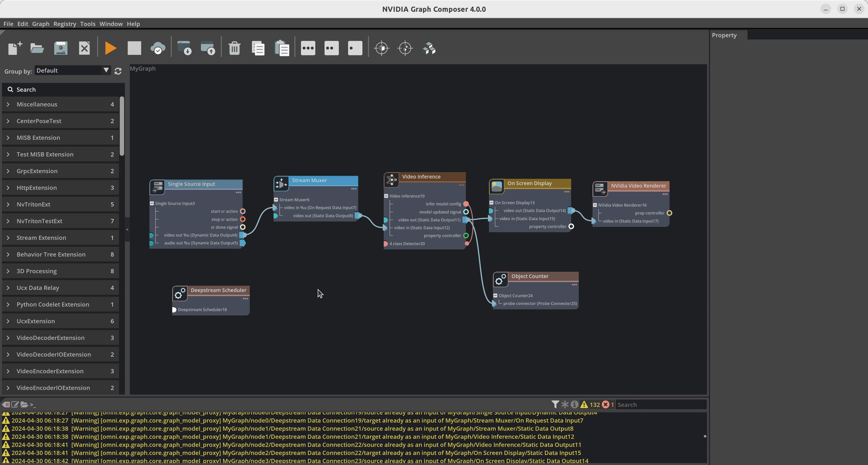Toggle the errors filter showing 1
The image size is (868, 465).
(x=608, y=404)
